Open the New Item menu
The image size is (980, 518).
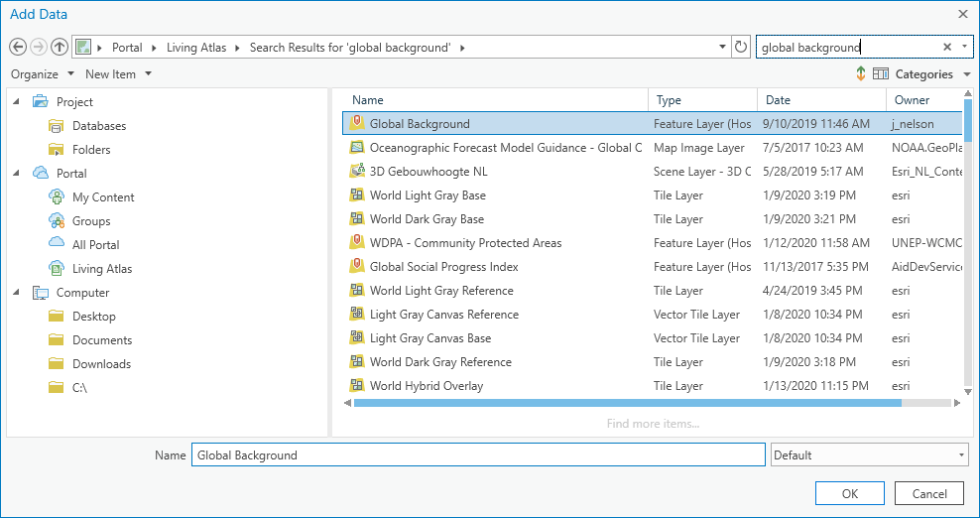118,74
